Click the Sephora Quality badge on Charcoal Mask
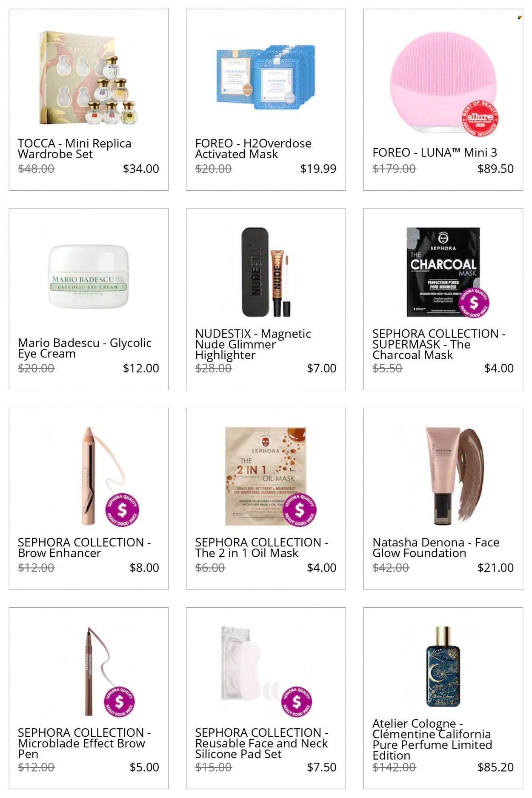 tap(473, 303)
